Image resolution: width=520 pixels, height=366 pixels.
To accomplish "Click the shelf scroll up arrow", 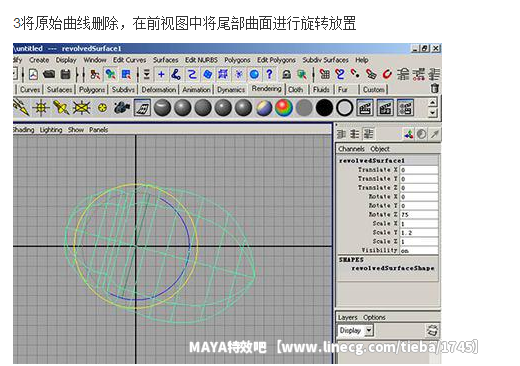I will [x=432, y=102].
